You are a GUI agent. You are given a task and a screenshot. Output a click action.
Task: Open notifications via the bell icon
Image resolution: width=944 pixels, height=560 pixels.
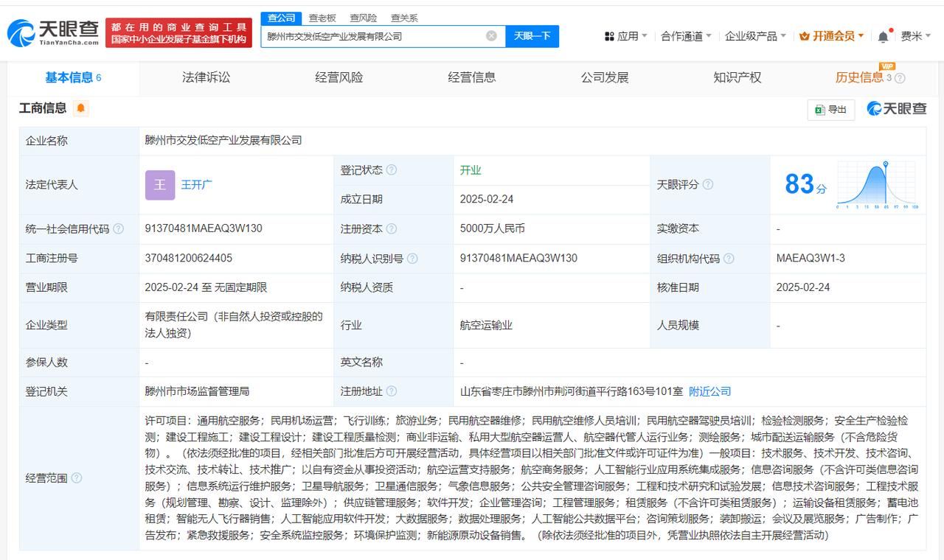pyautogui.click(x=883, y=36)
